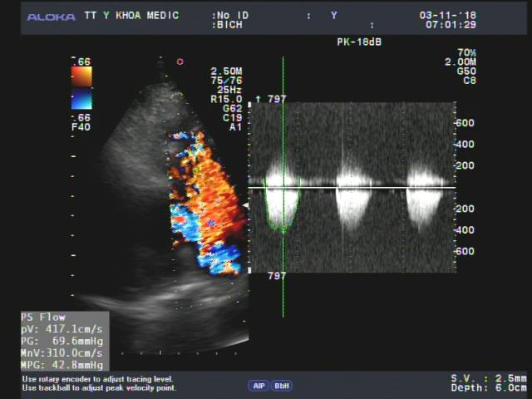Select the No ID patient field
The image size is (532, 399).
[x=234, y=16]
